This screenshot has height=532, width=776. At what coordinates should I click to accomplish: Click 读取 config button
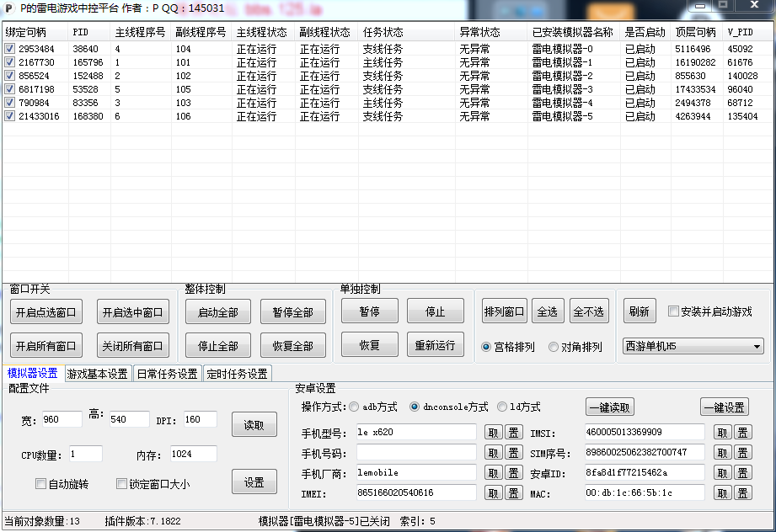click(254, 424)
